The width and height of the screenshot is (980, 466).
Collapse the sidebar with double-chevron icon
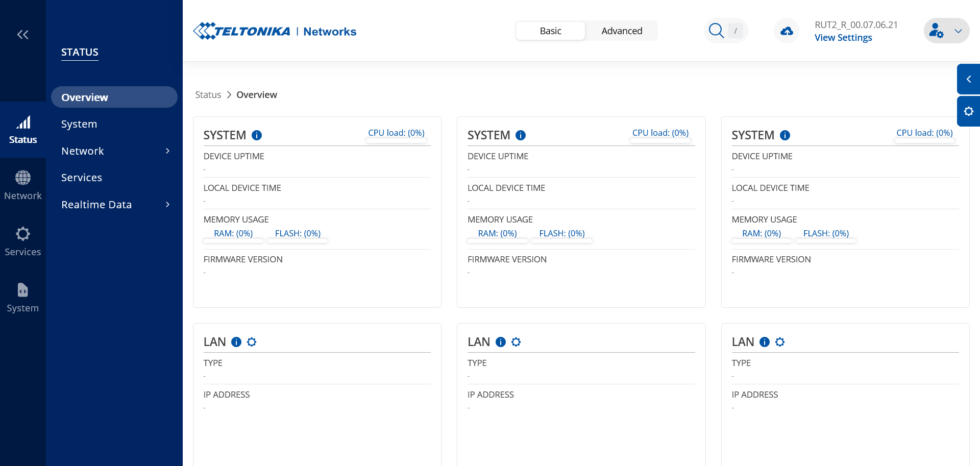click(22, 35)
